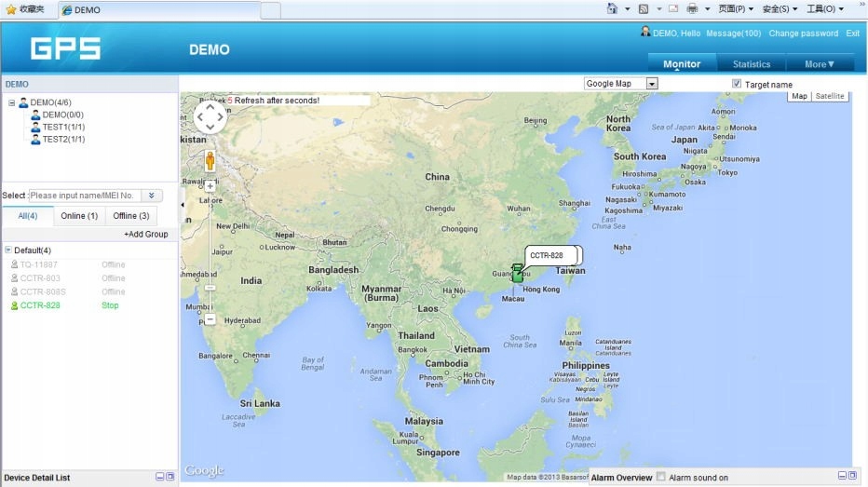
Task: Open the browser Safety (安全) menu
Action: pos(780,9)
